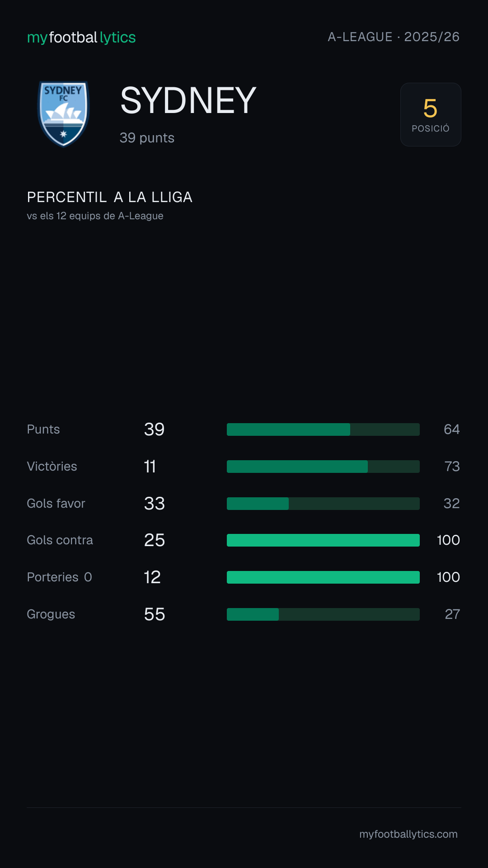488x868 pixels.
Task: Select the Gols favor value 33
Action: pyautogui.click(x=155, y=504)
